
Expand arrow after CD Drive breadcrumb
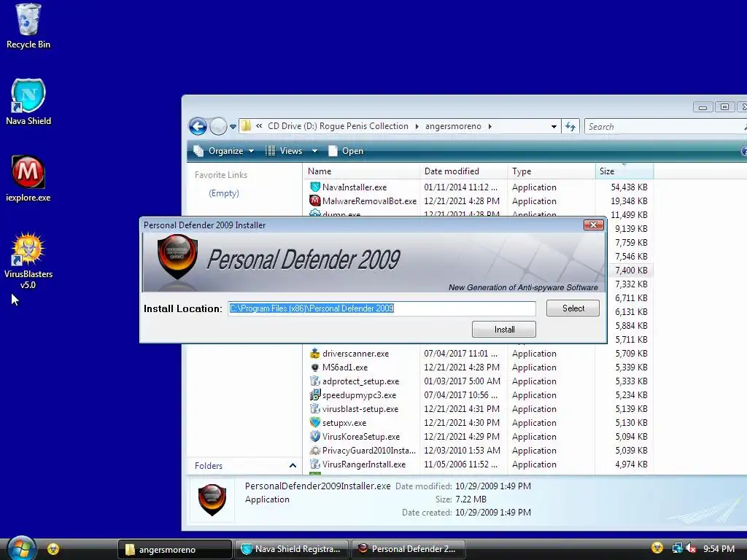417,127
